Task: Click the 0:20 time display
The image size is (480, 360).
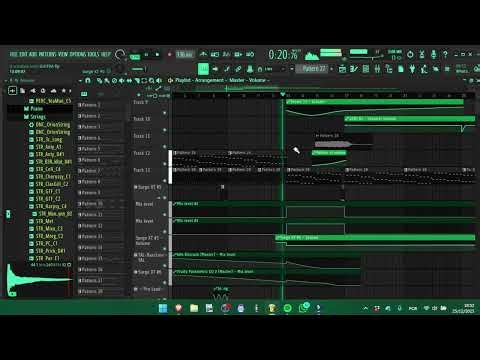Action: pyautogui.click(x=283, y=55)
